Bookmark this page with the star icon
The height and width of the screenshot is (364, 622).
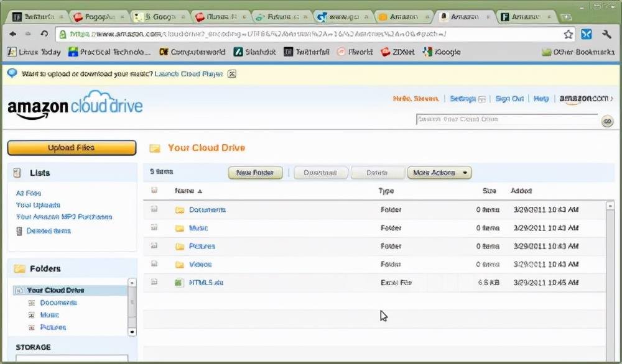tap(568, 34)
